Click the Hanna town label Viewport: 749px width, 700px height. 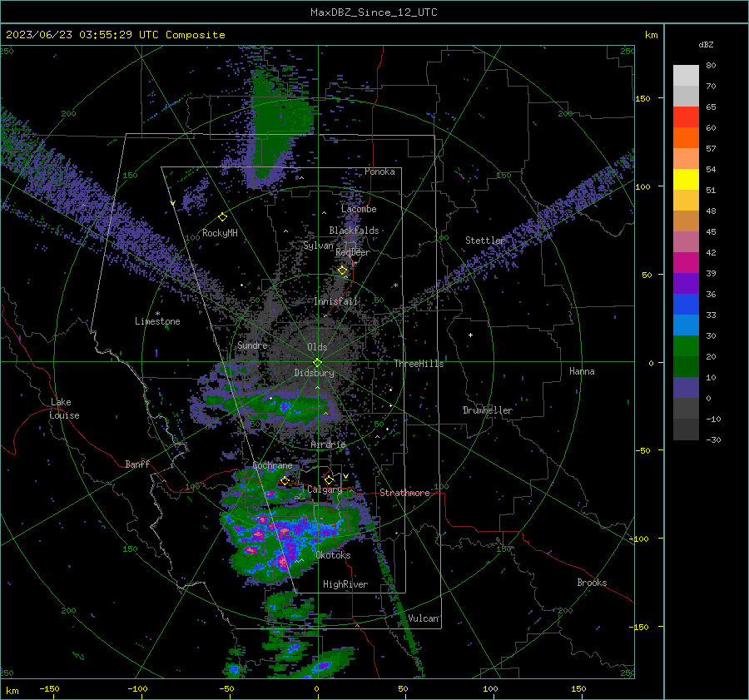(582, 371)
